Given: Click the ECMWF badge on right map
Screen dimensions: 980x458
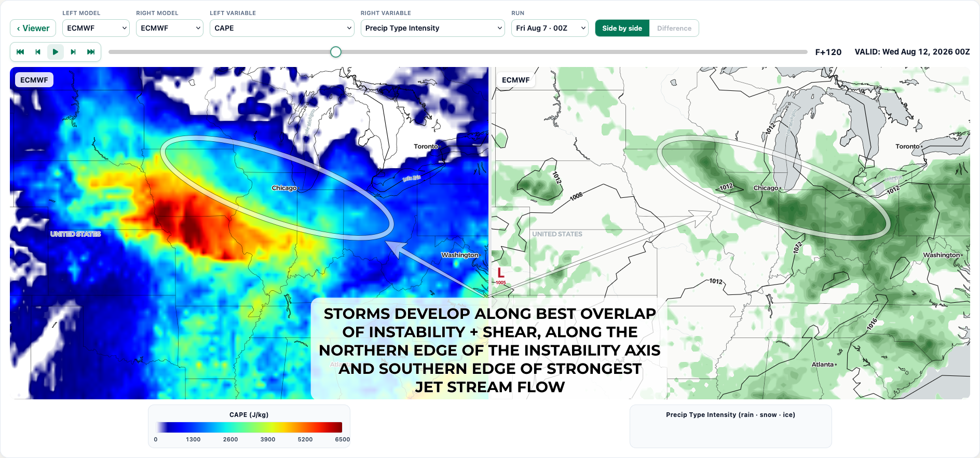Looking at the screenshot, I should 516,80.
